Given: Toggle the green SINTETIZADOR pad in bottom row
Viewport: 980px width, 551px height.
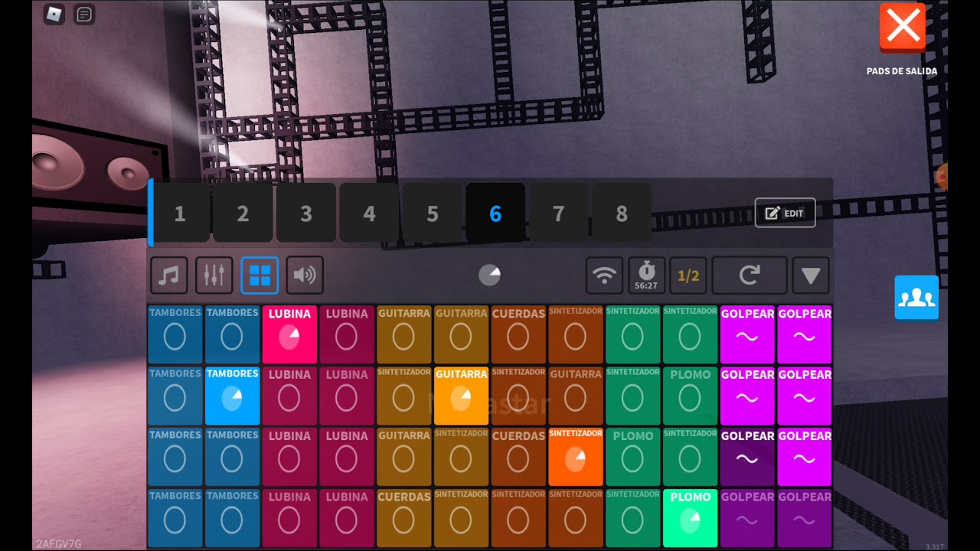Looking at the screenshot, I should (x=633, y=518).
